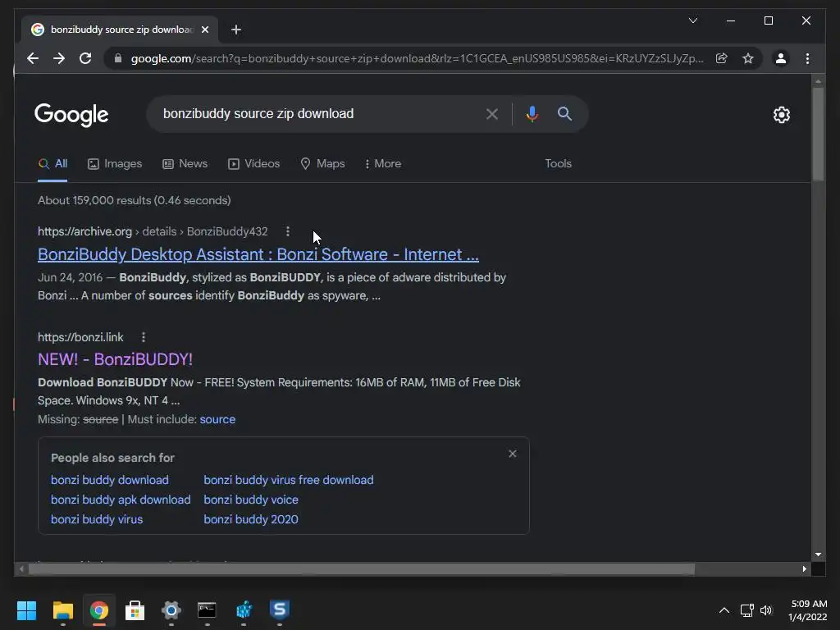Viewport: 840px width, 630px height.
Task: Click the archive.org breadcrumb URL
Action: click(x=153, y=231)
